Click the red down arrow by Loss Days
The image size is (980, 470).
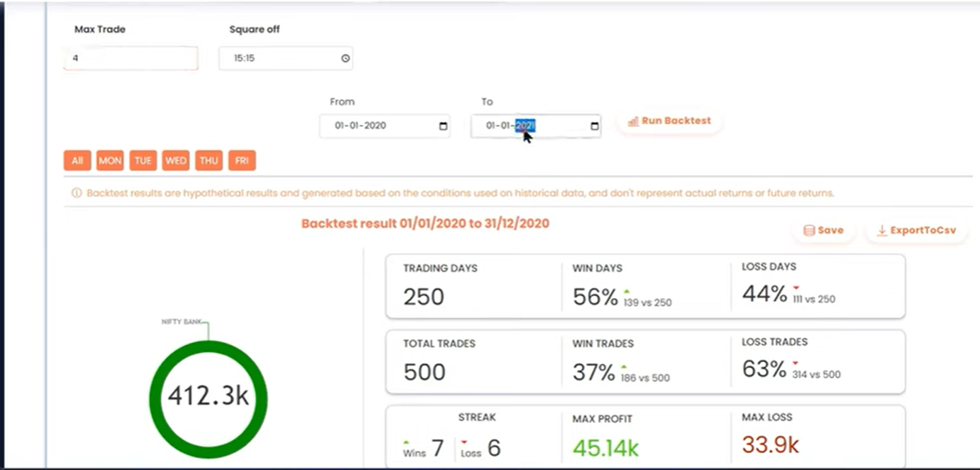pos(795,288)
